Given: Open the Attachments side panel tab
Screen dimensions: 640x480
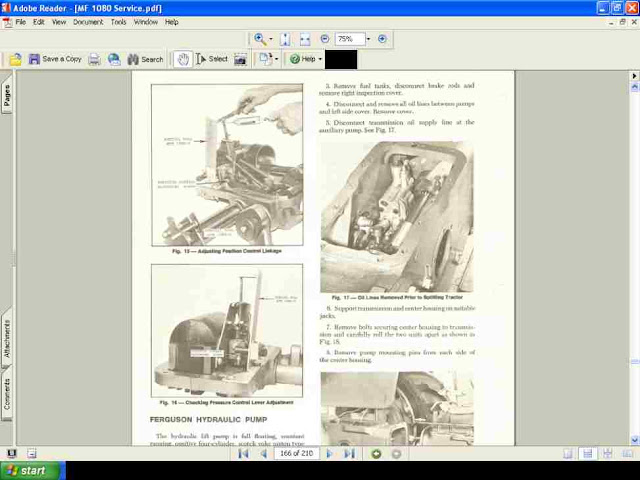Looking at the screenshot, I should point(7,340).
